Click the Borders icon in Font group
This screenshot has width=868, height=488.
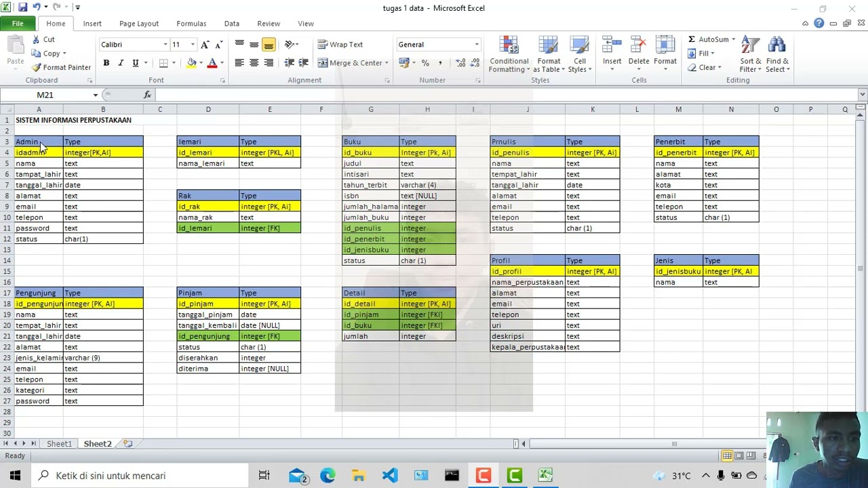(x=163, y=63)
